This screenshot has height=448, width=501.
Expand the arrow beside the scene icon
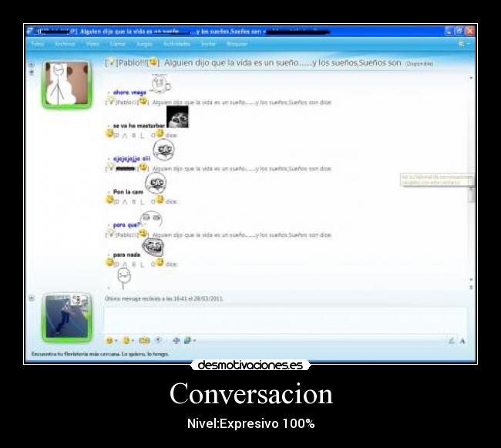[194, 341]
